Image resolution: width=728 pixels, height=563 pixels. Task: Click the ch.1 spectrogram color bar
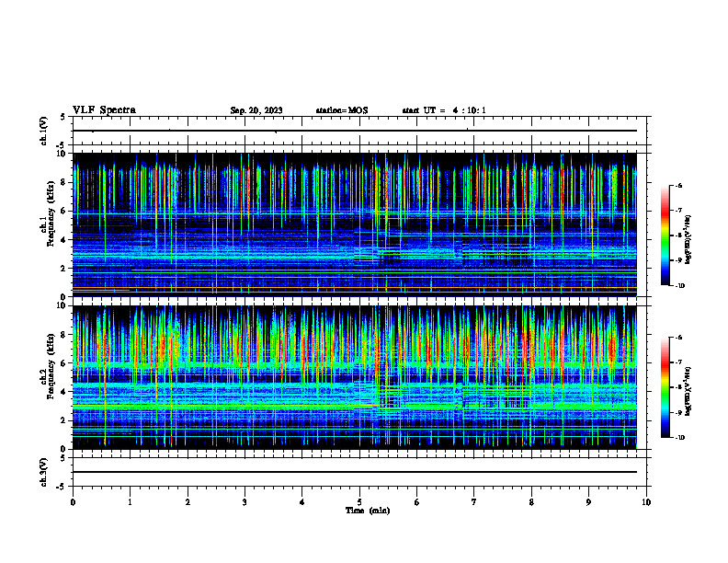point(665,236)
